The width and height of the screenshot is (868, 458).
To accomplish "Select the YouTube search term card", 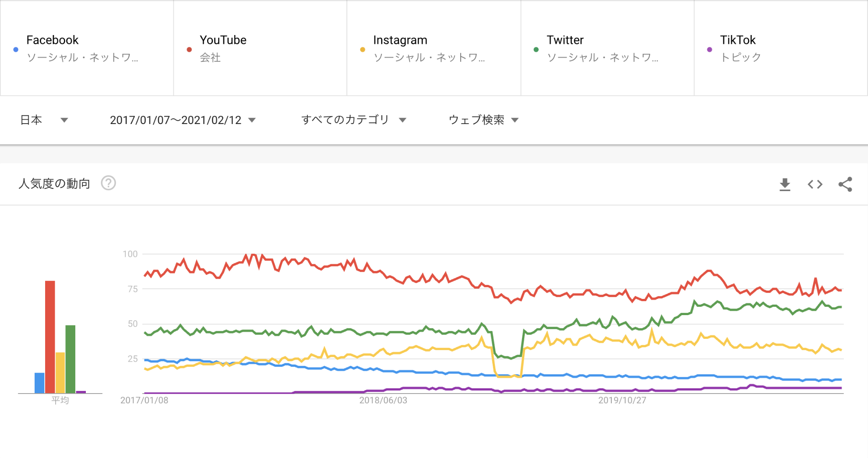I will [x=260, y=48].
